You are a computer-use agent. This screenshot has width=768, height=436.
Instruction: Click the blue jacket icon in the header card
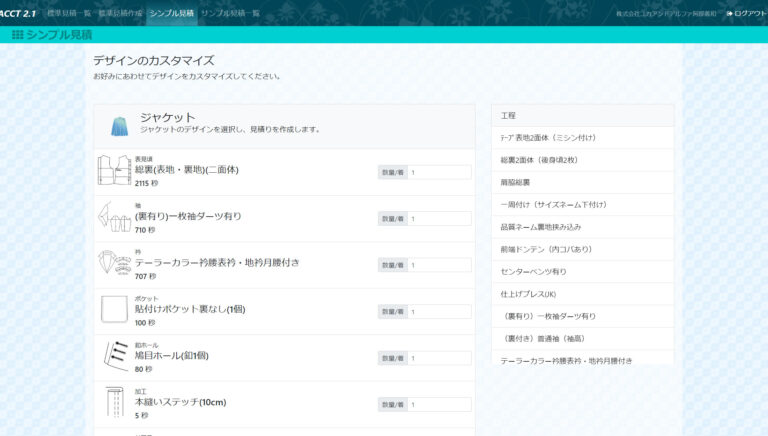click(x=120, y=126)
